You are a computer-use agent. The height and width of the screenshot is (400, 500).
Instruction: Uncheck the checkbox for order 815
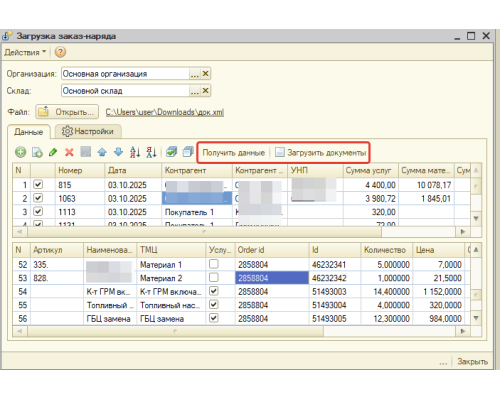click(x=38, y=184)
